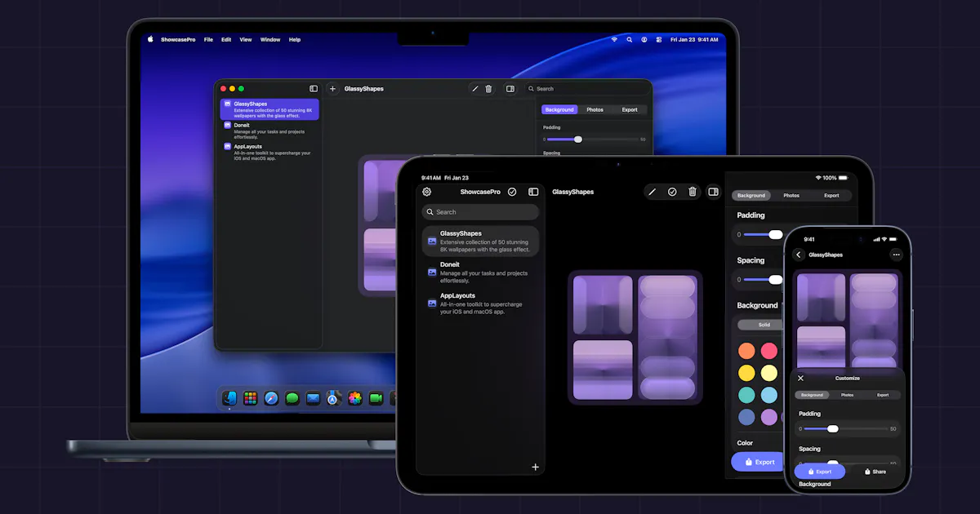Tap the pencil icon in iPad toolbar
This screenshot has height=514, width=980.
652,192
